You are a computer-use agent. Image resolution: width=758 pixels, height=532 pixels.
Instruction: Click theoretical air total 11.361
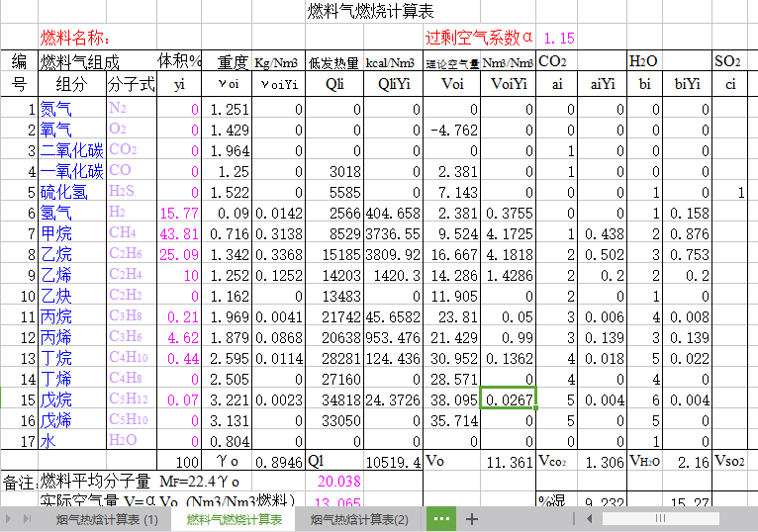point(508,462)
